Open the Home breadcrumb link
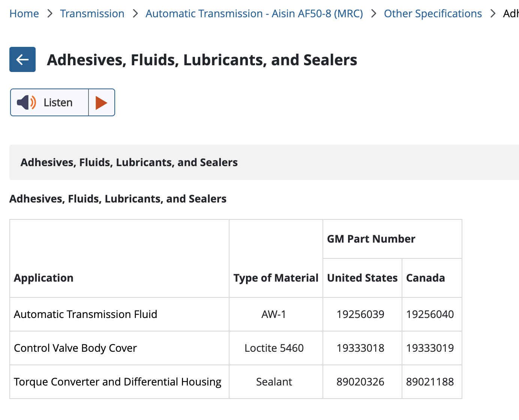Image resolution: width=519 pixels, height=420 pixels. coord(24,13)
